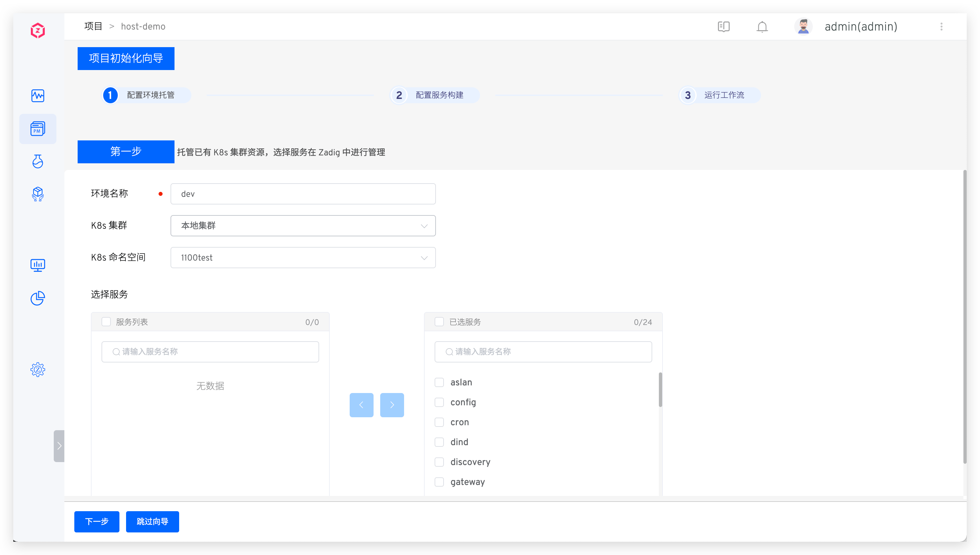Click the notification bell icon

coord(762,27)
